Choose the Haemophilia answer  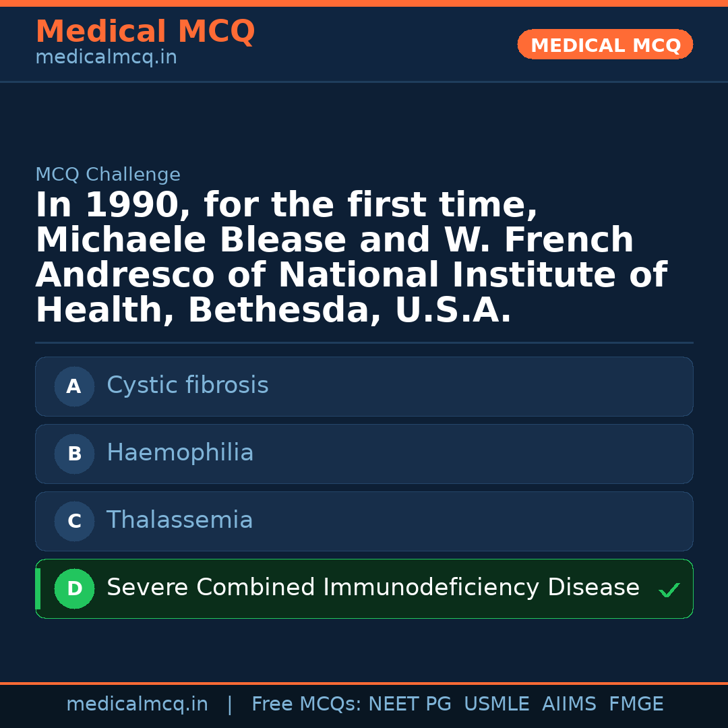(180, 453)
